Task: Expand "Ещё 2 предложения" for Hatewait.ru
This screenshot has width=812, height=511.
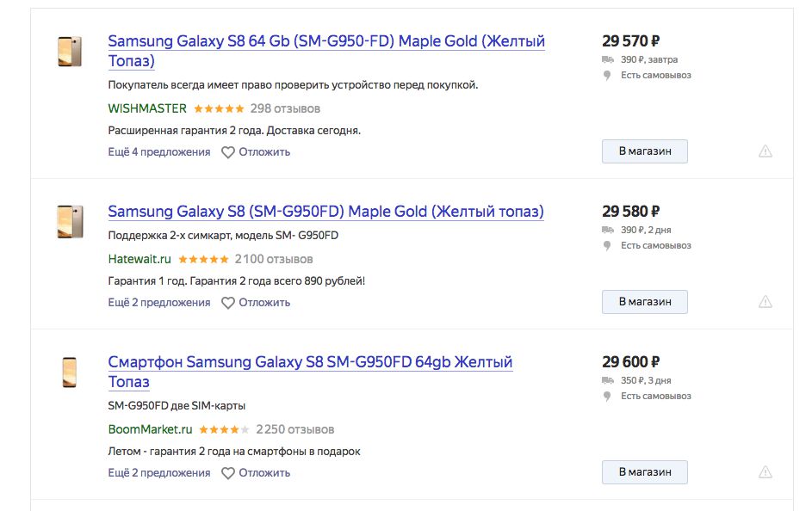Action: (x=159, y=303)
